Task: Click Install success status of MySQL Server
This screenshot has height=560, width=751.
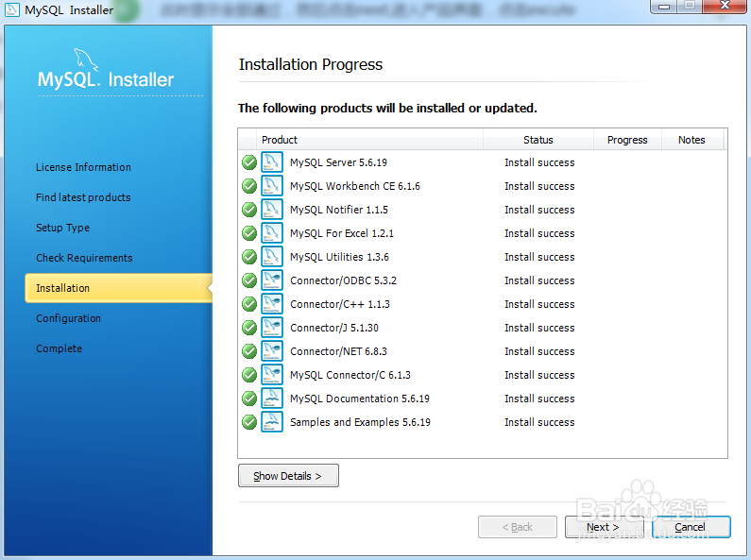Action: [x=539, y=162]
